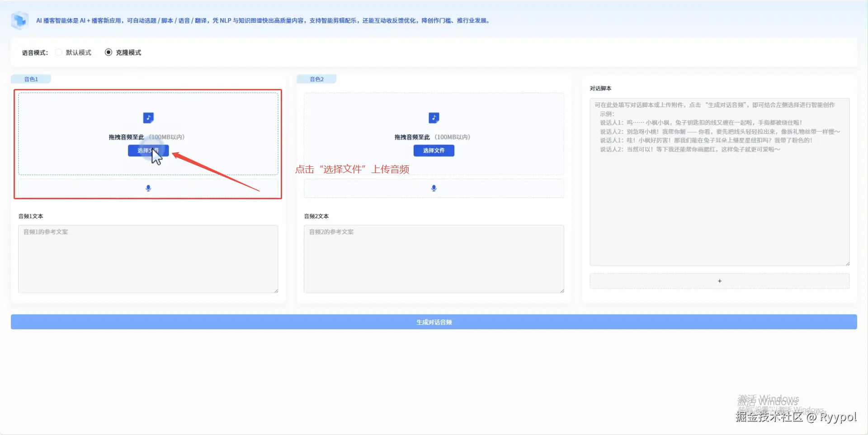Click the plus icon to add attachment

720,281
